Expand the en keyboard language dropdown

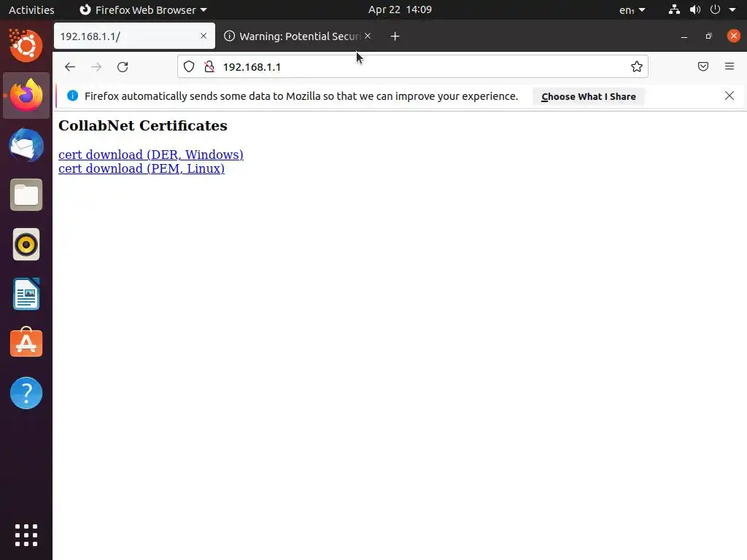[x=632, y=9]
